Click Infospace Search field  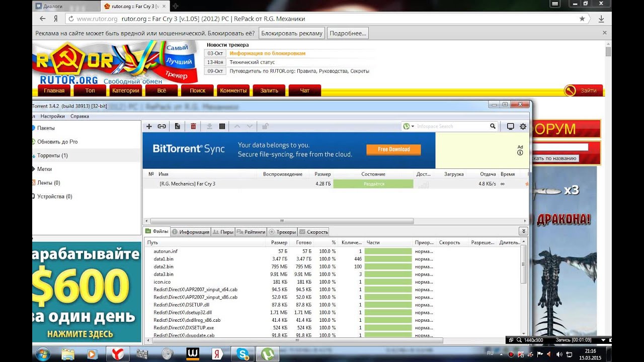pos(452,126)
